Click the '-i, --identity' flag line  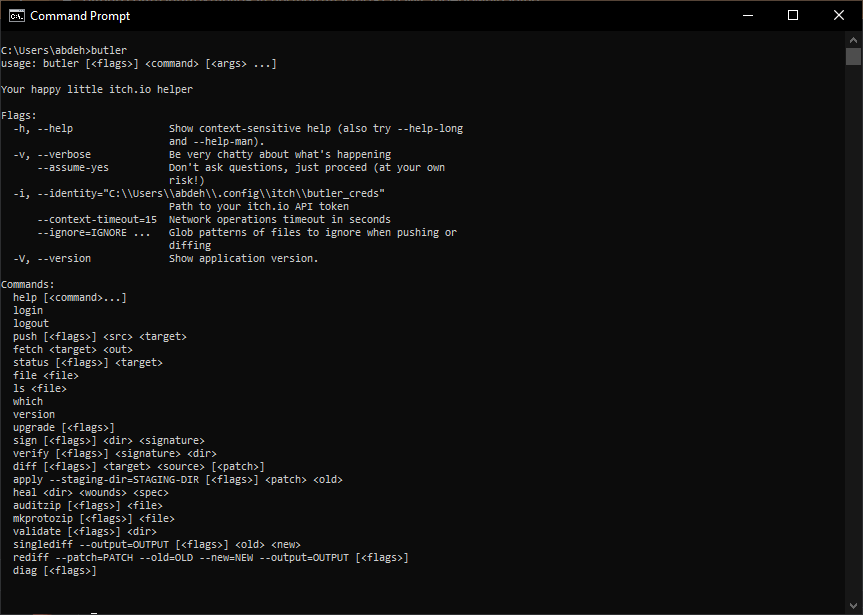[x=199, y=193]
